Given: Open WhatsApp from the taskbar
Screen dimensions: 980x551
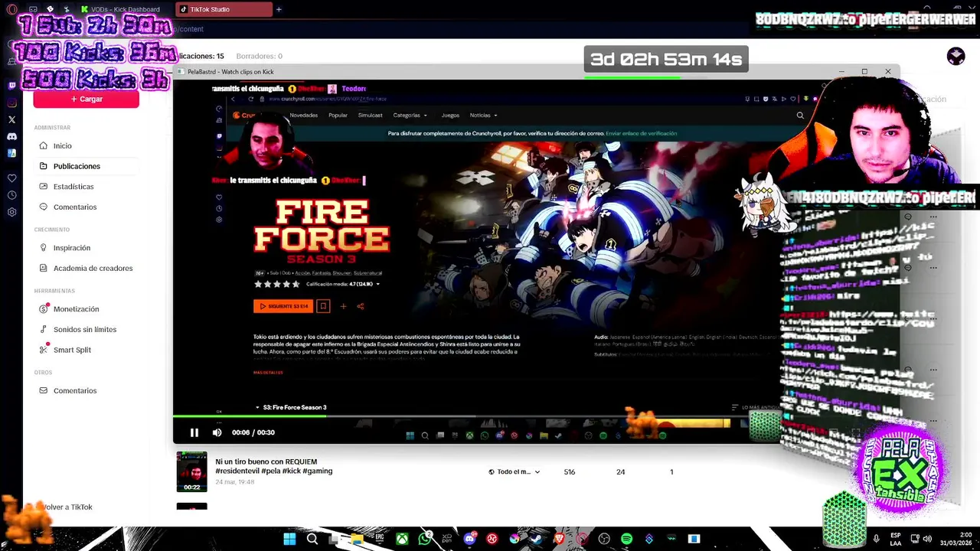Looking at the screenshot, I should (425, 539).
